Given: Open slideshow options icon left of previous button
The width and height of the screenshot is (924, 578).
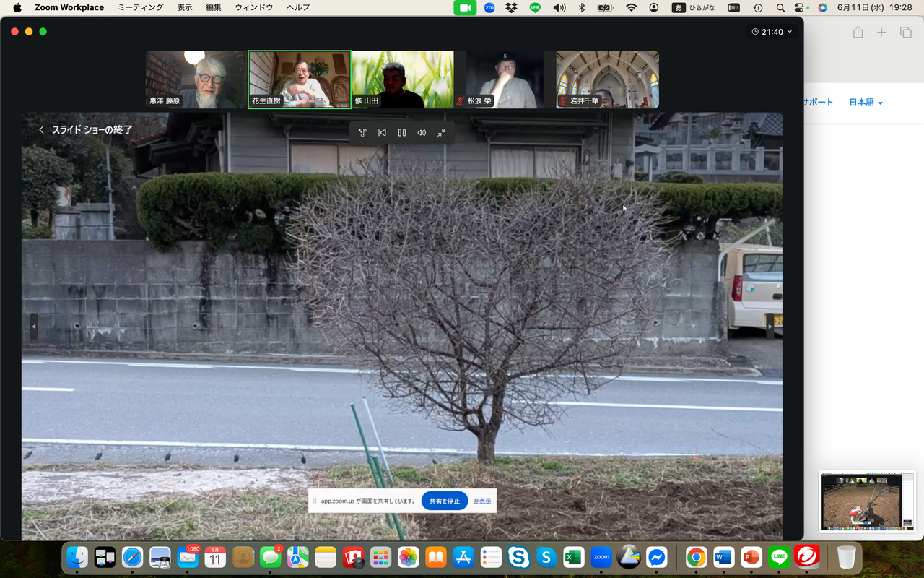Looking at the screenshot, I should pos(362,133).
